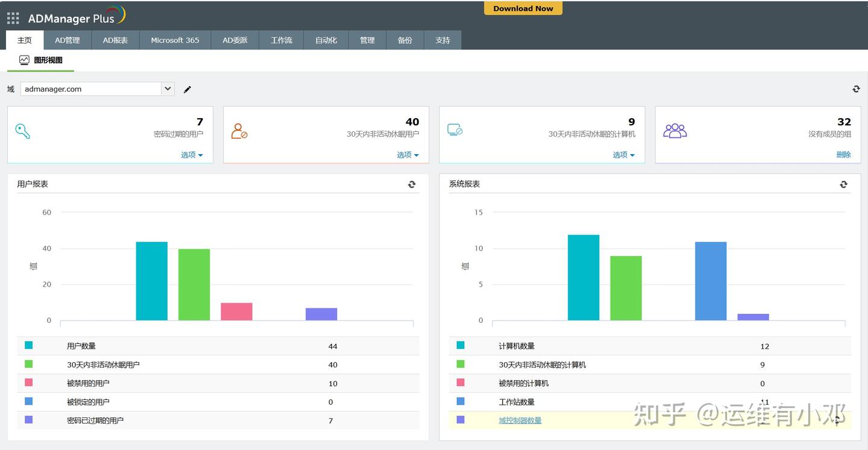Open the AD委派 tab
Image resolution: width=868 pixels, height=450 pixels.
[235, 40]
